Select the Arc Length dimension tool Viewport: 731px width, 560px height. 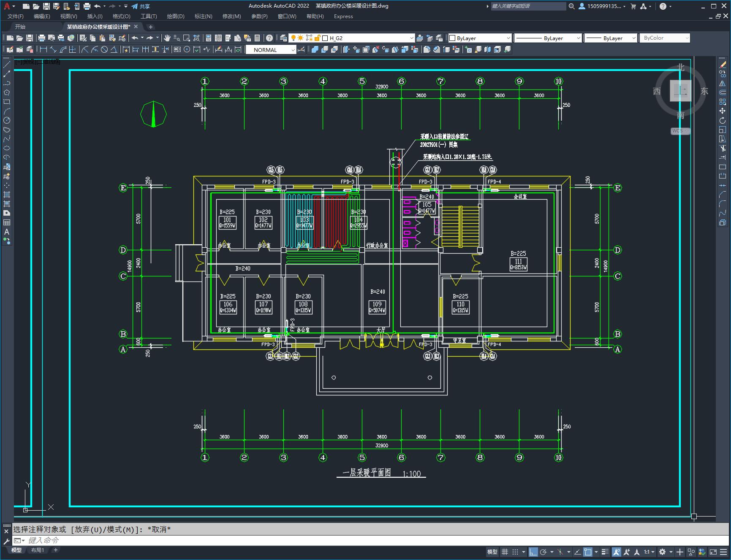[63, 50]
